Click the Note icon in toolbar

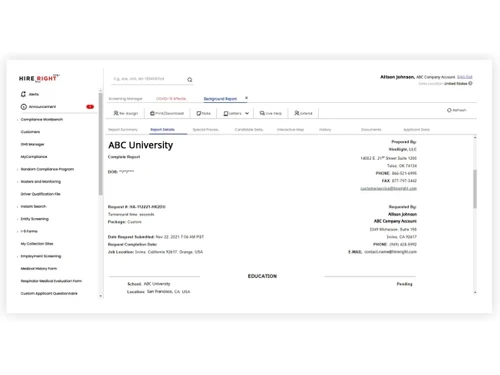199,113
